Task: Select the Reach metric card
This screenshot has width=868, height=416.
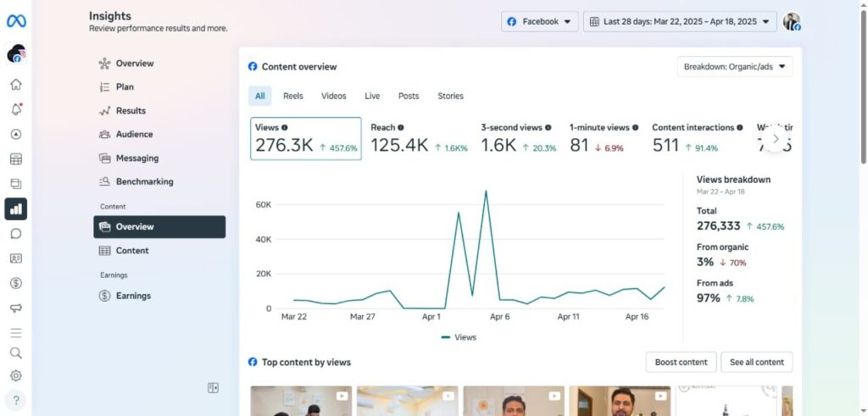Action: click(419, 138)
